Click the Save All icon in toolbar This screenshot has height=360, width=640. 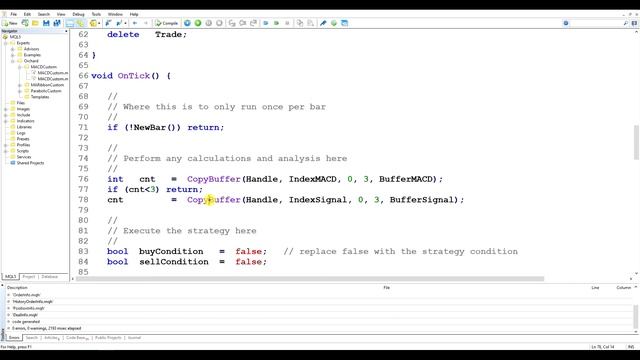(x=57, y=23)
